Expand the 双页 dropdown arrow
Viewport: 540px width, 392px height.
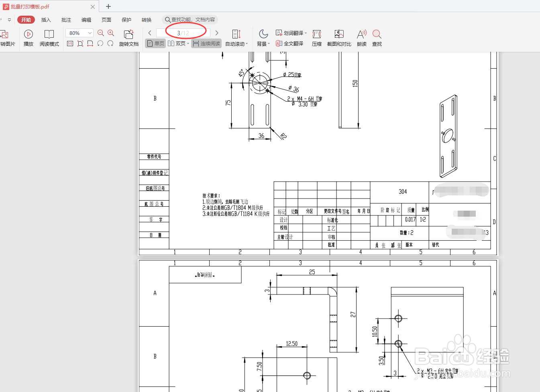pos(188,44)
